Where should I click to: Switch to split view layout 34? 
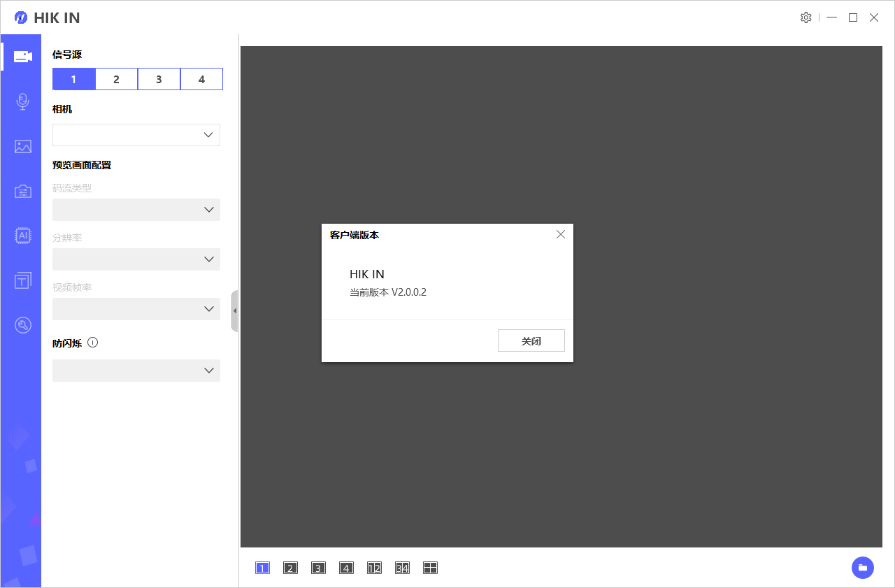402,568
